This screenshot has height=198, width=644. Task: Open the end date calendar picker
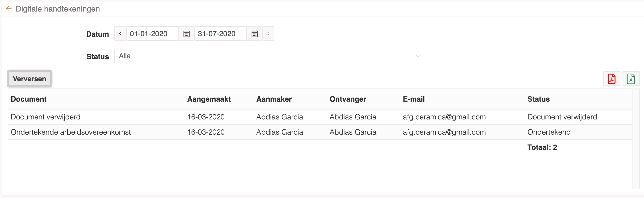coord(254,34)
